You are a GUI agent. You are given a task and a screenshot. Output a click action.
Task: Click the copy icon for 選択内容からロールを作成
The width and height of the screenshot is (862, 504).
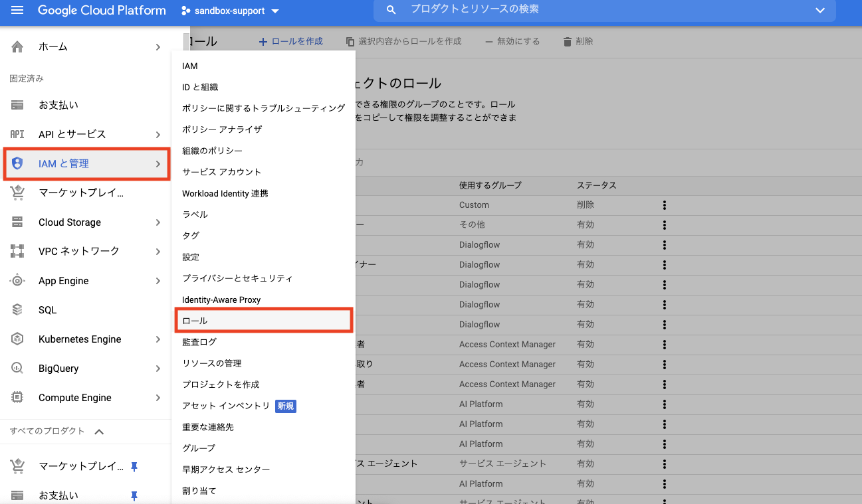(x=350, y=41)
